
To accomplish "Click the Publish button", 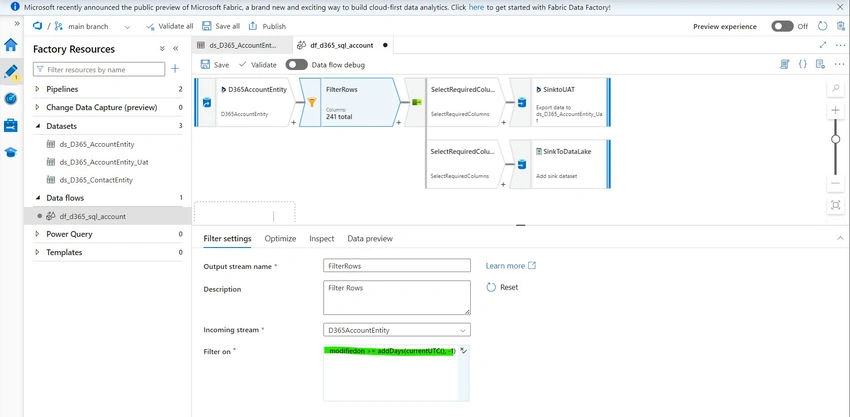I will (x=267, y=26).
